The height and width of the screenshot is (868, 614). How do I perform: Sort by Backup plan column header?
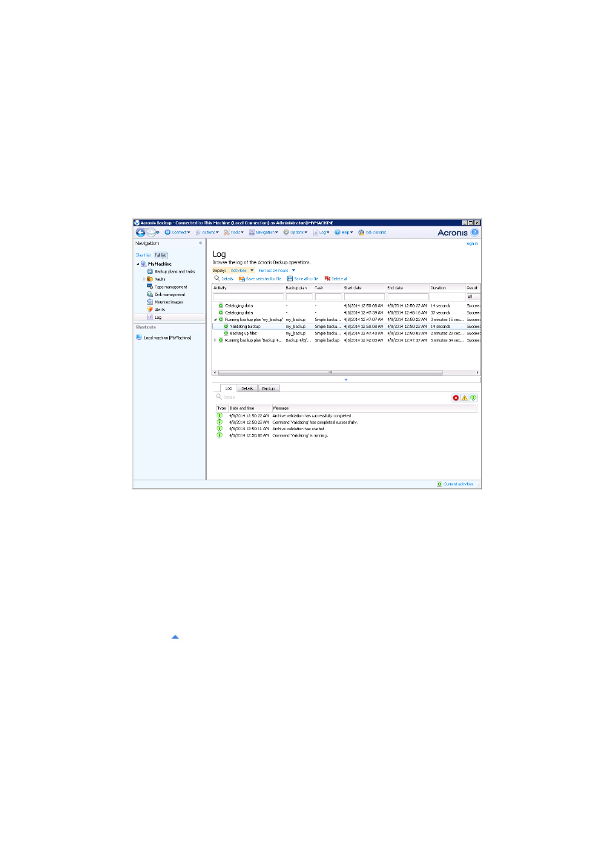click(299, 288)
